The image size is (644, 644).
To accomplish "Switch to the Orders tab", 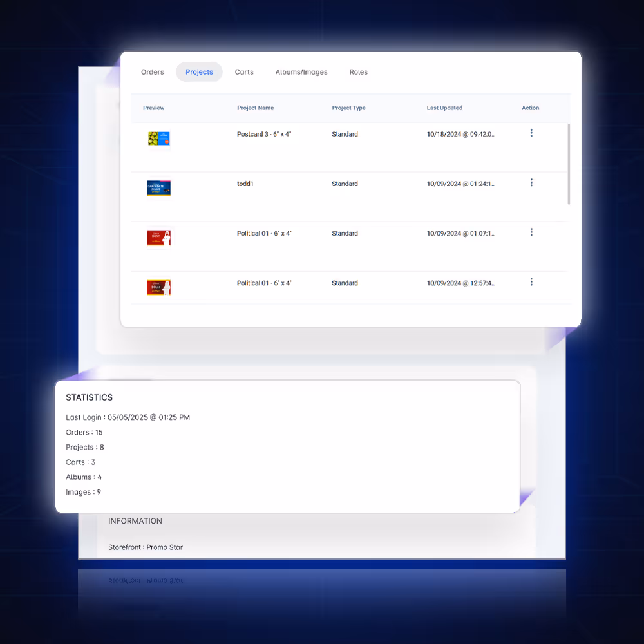I will 152,72.
